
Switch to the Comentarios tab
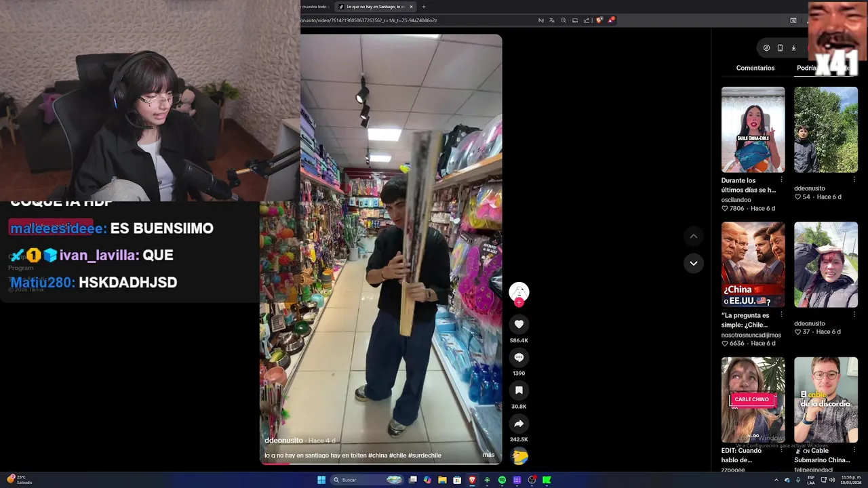point(755,68)
